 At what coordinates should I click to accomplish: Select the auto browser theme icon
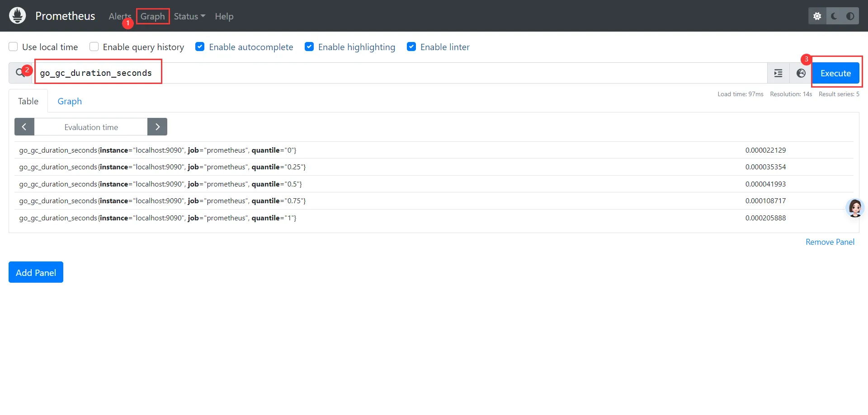(850, 16)
